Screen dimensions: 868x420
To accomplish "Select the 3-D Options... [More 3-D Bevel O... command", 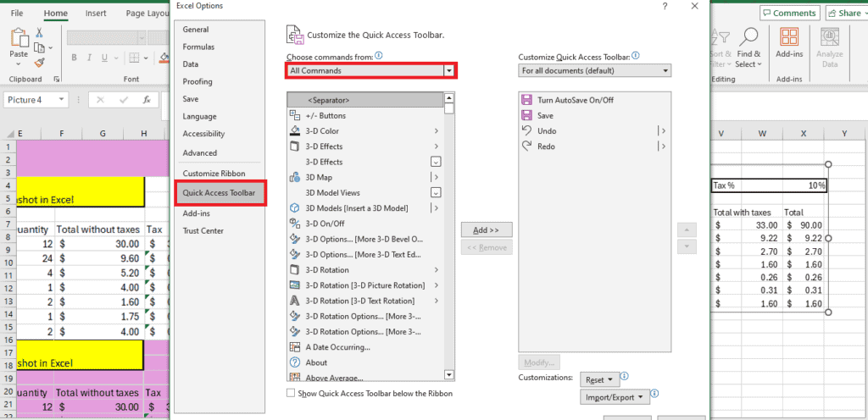I will click(x=366, y=240).
